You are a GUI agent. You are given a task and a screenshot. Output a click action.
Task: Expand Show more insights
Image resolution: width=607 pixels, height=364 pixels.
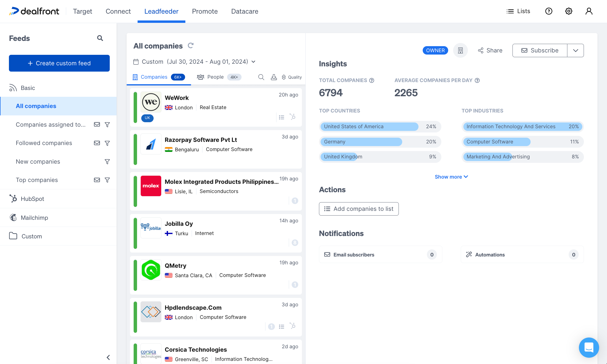pos(451,177)
